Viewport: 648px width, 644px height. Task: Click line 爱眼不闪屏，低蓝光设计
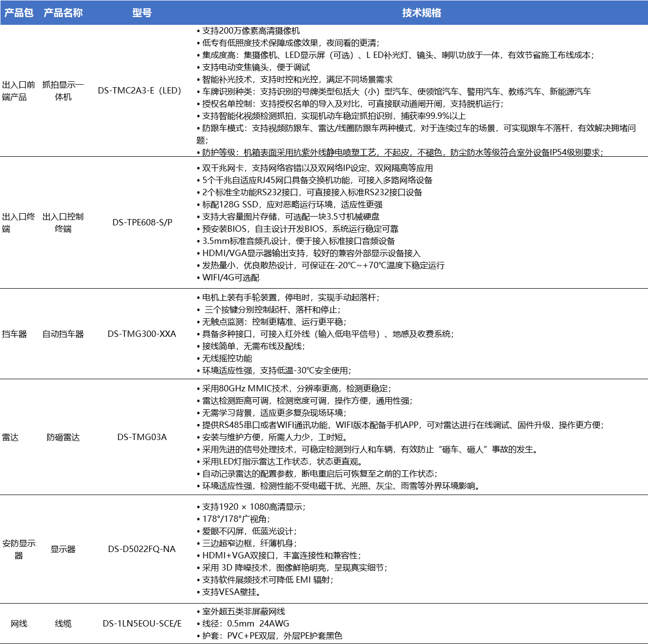[246, 531]
